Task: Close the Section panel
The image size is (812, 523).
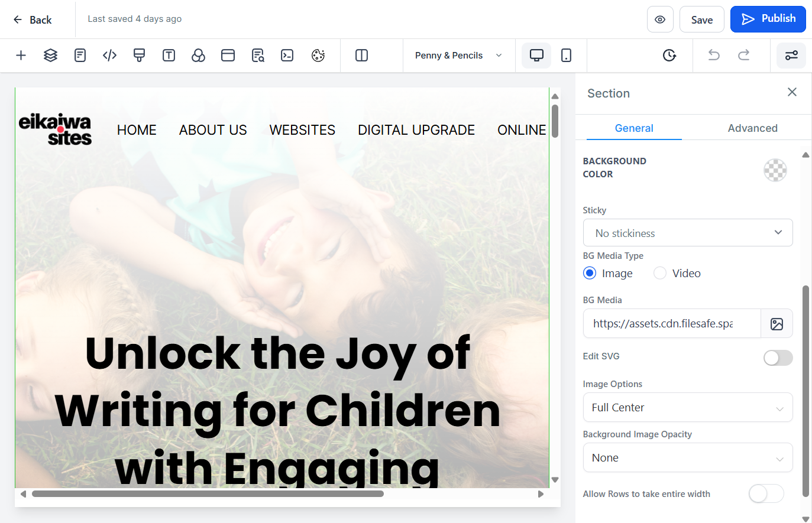Action: pyautogui.click(x=792, y=92)
